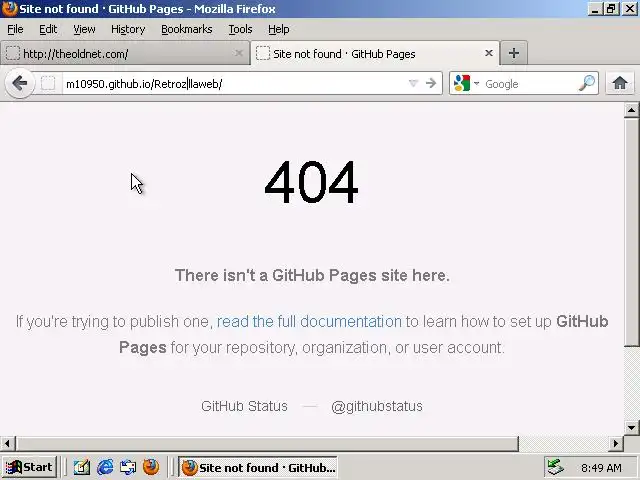The height and width of the screenshot is (480, 640).
Task: Restore down the Firefox window
Action: click(611, 9)
